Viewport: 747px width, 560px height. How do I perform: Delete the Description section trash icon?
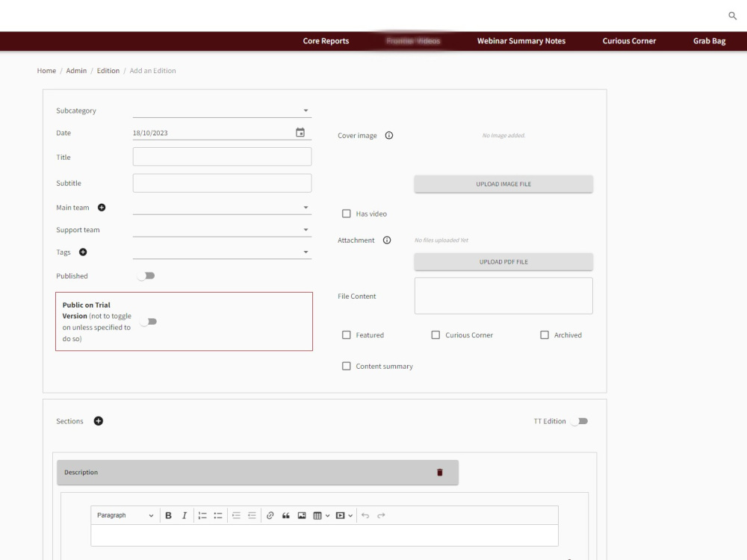click(x=440, y=473)
